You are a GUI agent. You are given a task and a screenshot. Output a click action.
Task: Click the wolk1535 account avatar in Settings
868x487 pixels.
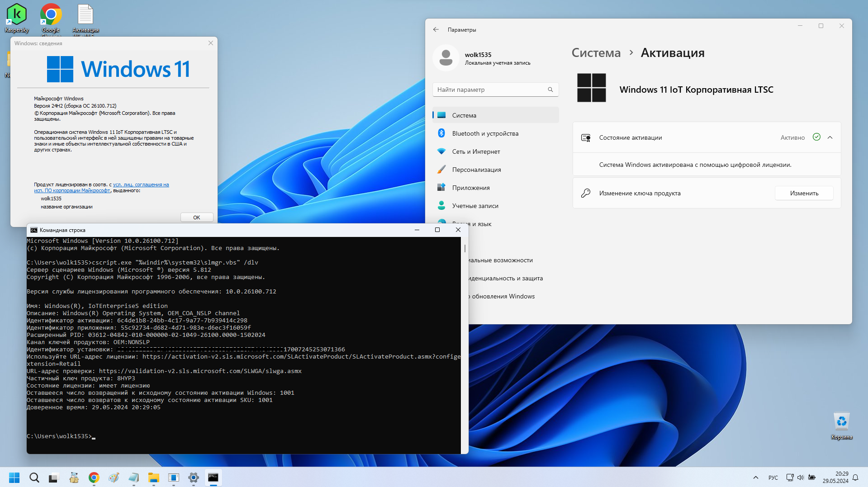(x=446, y=58)
